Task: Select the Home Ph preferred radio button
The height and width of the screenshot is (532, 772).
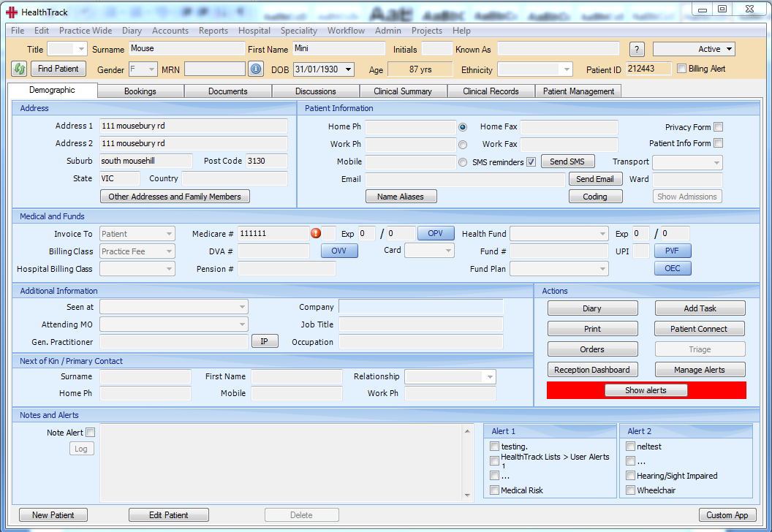Action: click(463, 127)
